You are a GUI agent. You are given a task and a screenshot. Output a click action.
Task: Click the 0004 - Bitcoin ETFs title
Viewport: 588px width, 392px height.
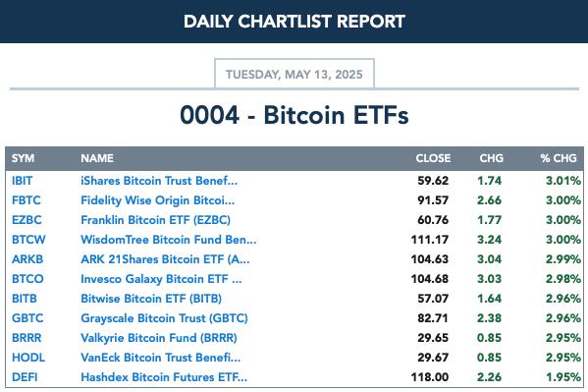pyautogui.click(x=294, y=115)
